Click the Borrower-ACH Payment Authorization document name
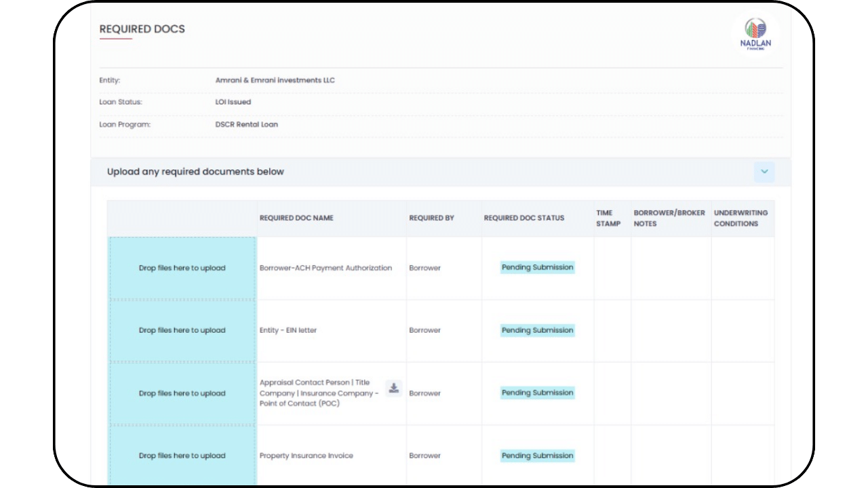The image size is (868, 488). (x=325, y=268)
